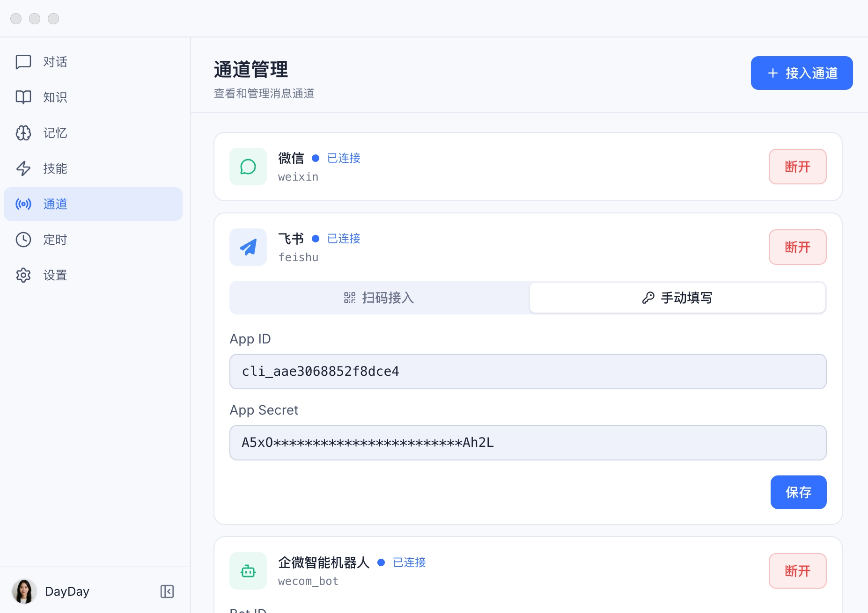Click the window close traffic light

16,19
